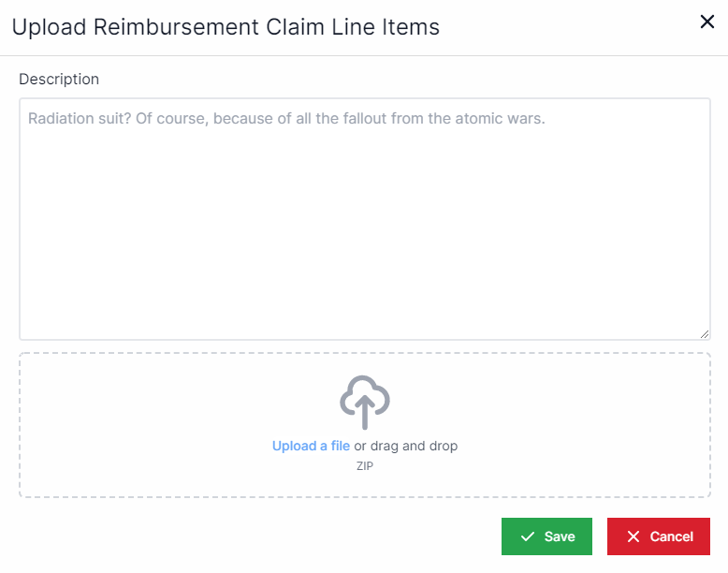Image resolution: width=728 pixels, height=573 pixels.
Task: Click the 'Cancel' text on red button
Action: click(672, 536)
